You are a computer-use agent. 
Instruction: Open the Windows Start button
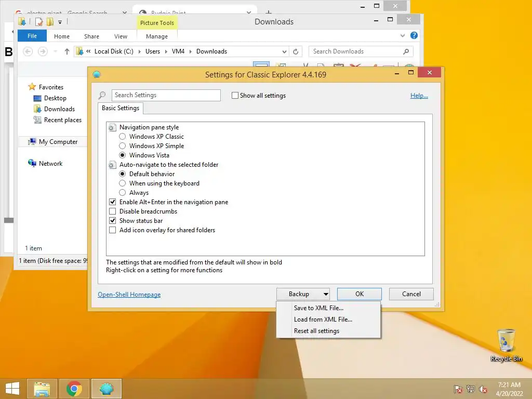pos(12,389)
